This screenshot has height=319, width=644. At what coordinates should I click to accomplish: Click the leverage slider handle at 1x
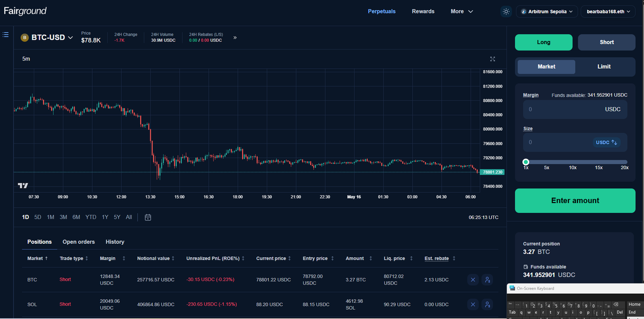point(526,162)
